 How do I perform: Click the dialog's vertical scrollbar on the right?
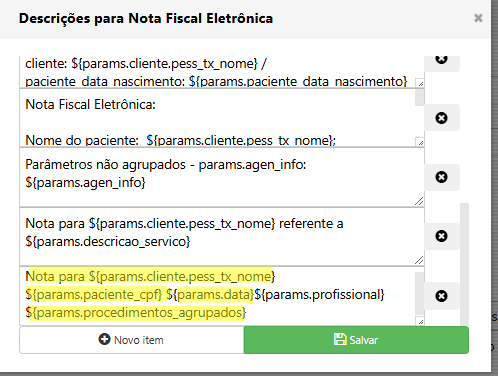pos(464,263)
